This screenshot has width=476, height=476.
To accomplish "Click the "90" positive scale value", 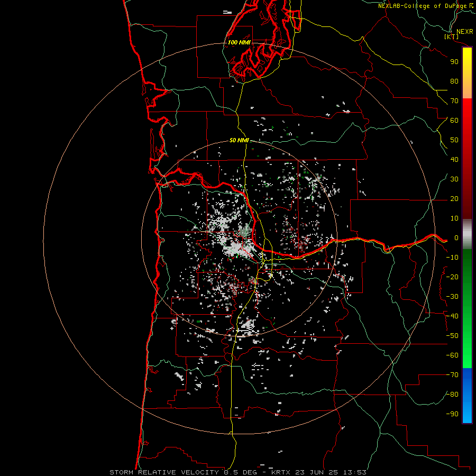I will point(454,62).
